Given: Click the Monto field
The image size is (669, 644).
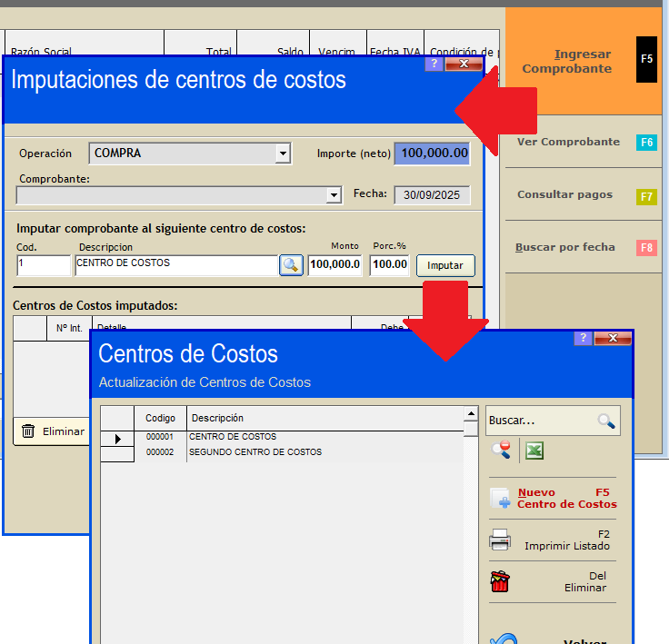Looking at the screenshot, I should click(x=334, y=265).
